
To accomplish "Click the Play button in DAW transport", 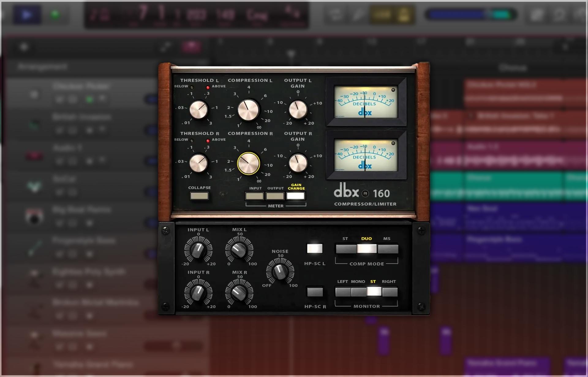I will 27,14.
